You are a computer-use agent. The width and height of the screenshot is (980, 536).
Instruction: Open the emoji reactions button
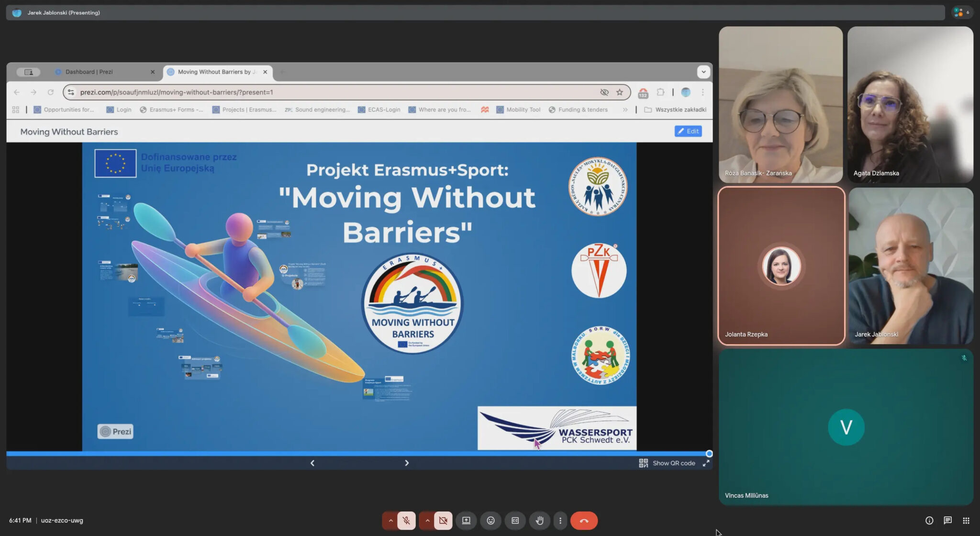click(490, 521)
